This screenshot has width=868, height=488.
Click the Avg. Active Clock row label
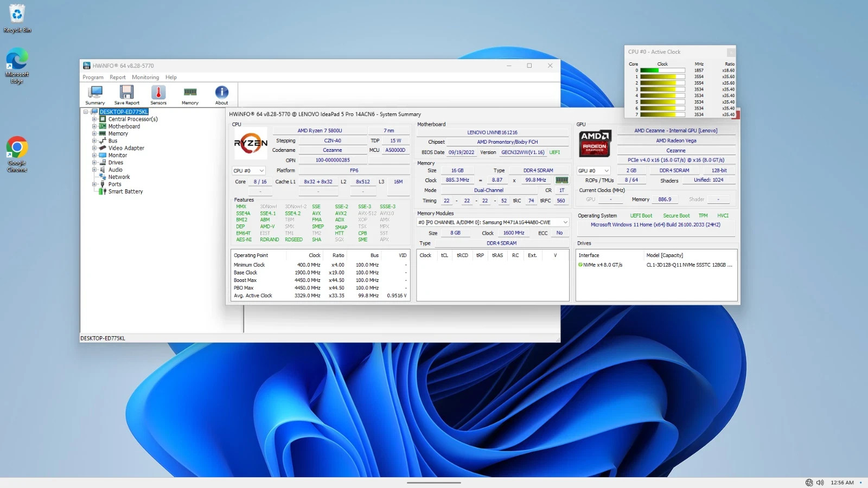[x=253, y=296]
